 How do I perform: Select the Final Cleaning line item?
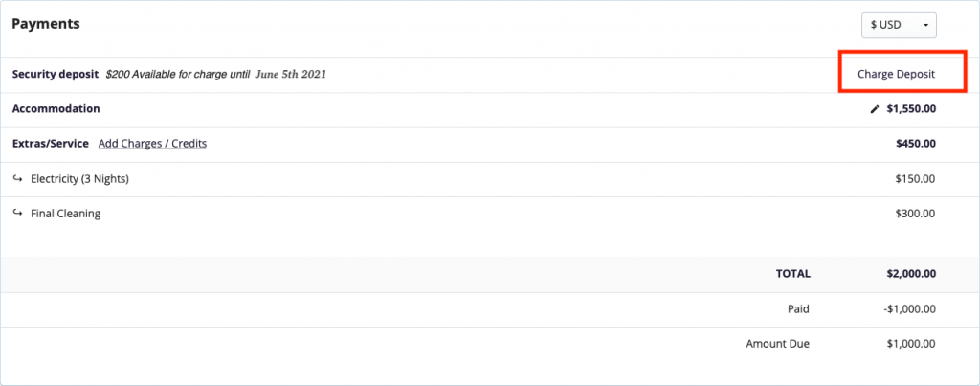[65, 214]
